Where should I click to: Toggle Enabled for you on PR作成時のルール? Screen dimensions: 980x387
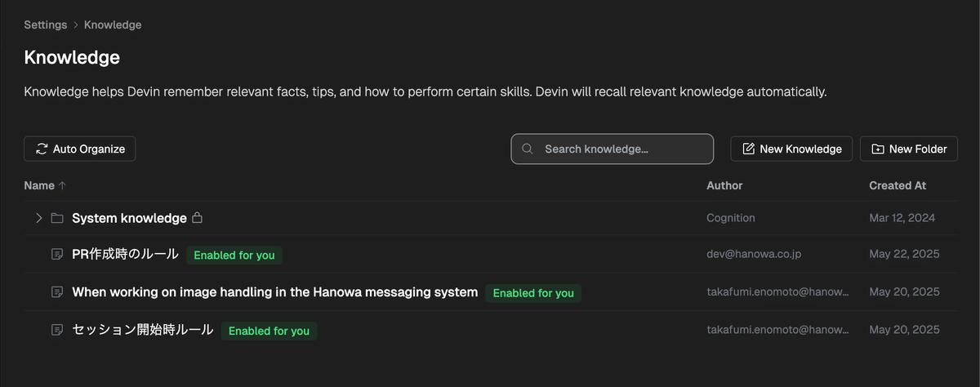(234, 256)
